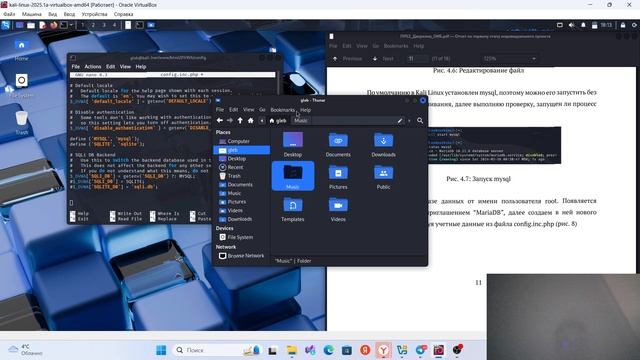Open Go menu in Thunar

coord(262,110)
